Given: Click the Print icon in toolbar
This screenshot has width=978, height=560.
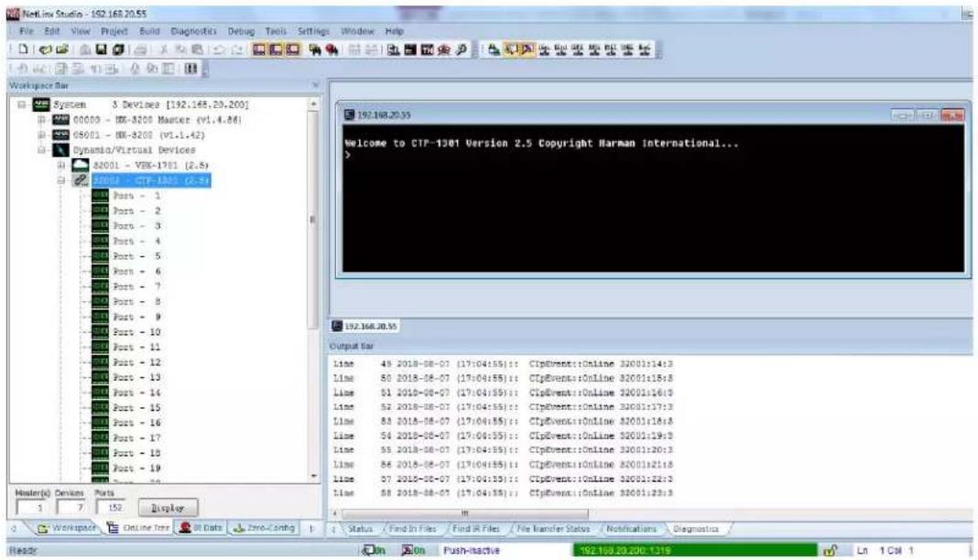Looking at the screenshot, I should pos(141,49).
